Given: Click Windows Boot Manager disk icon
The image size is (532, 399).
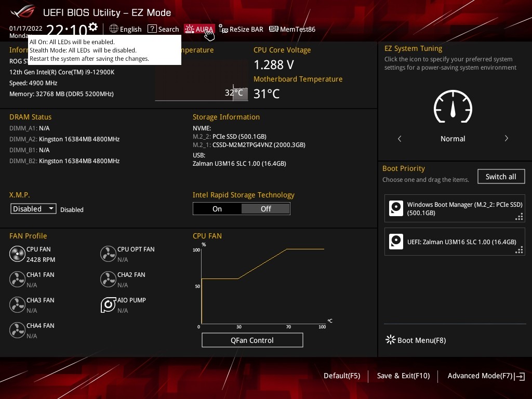Looking at the screenshot, I should (x=396, y=208).
